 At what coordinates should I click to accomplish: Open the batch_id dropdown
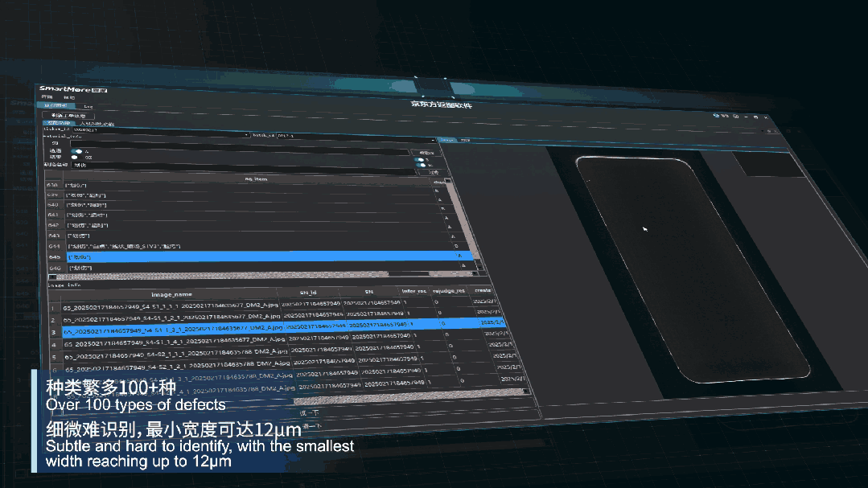(433, 139)
